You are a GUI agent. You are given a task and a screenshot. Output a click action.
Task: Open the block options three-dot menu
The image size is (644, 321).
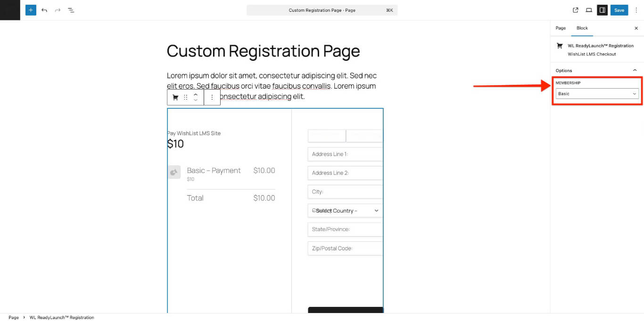(212, 97)
